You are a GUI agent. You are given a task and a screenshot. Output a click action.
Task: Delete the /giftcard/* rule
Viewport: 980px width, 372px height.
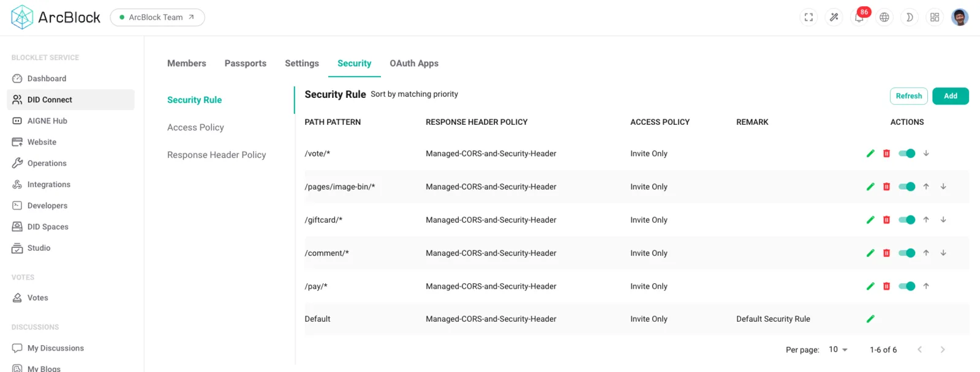click(886, 220)
